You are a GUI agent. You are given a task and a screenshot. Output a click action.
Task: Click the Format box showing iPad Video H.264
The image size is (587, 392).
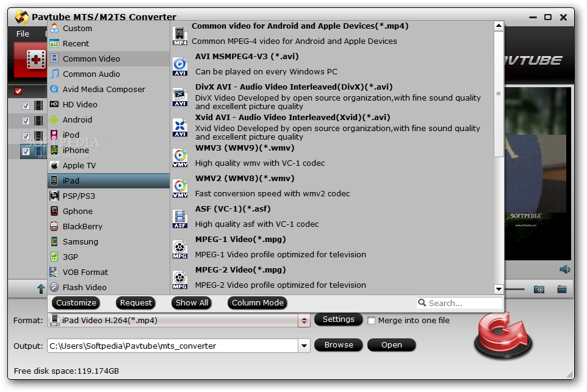coord(173,321)
